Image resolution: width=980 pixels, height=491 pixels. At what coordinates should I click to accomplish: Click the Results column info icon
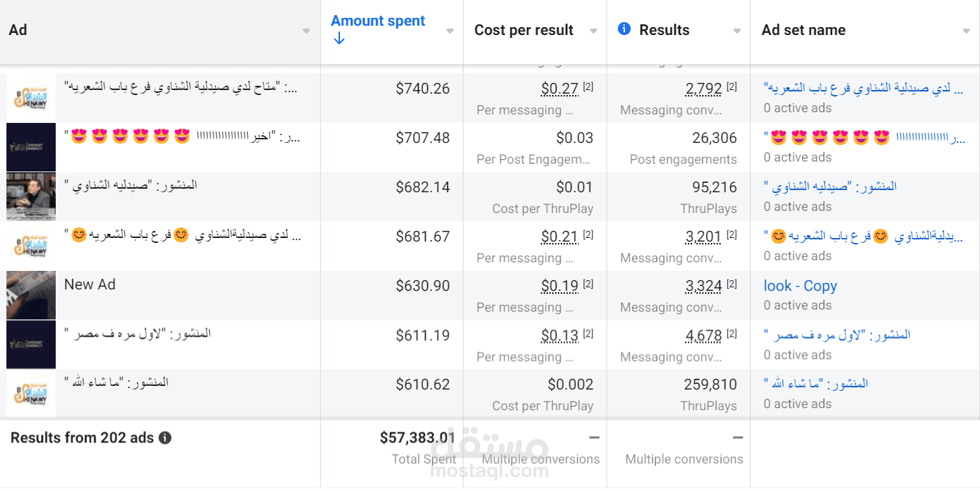click(x=624, y=29)
